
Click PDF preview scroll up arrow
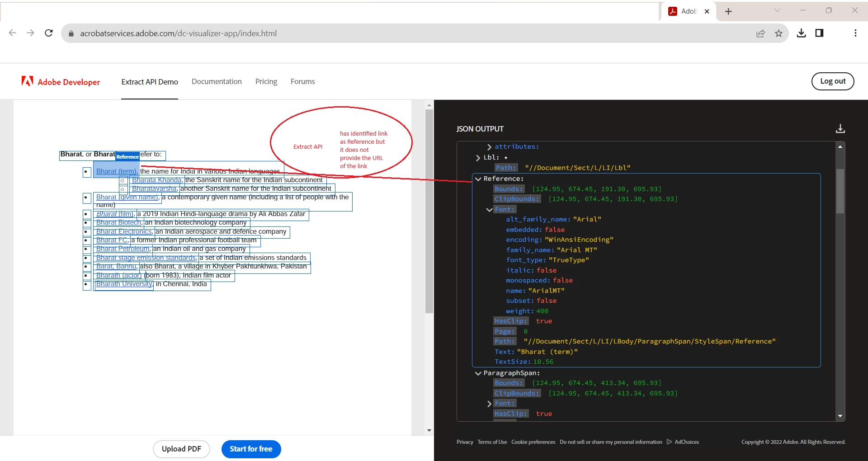(x=429, y=105)
